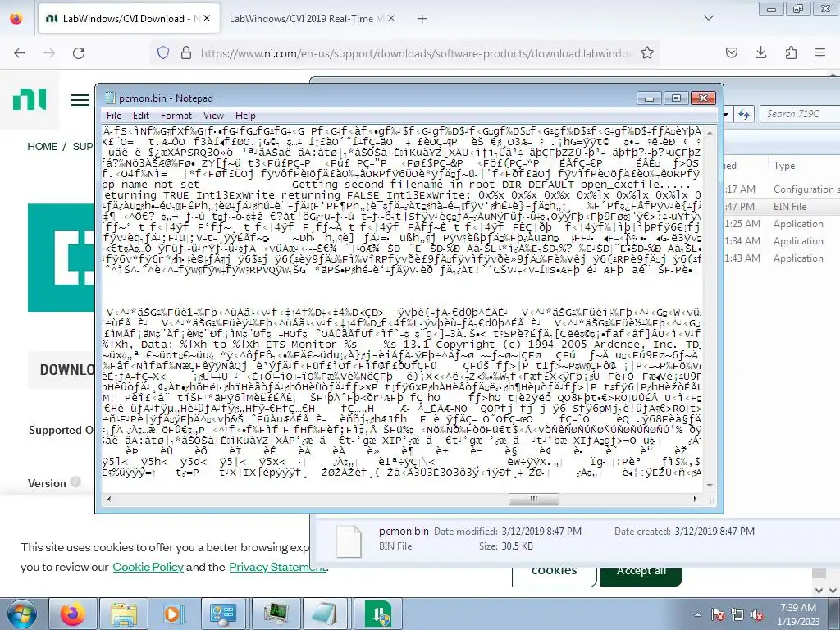Click Notepad taskbar button

click(x=326, y=614)
